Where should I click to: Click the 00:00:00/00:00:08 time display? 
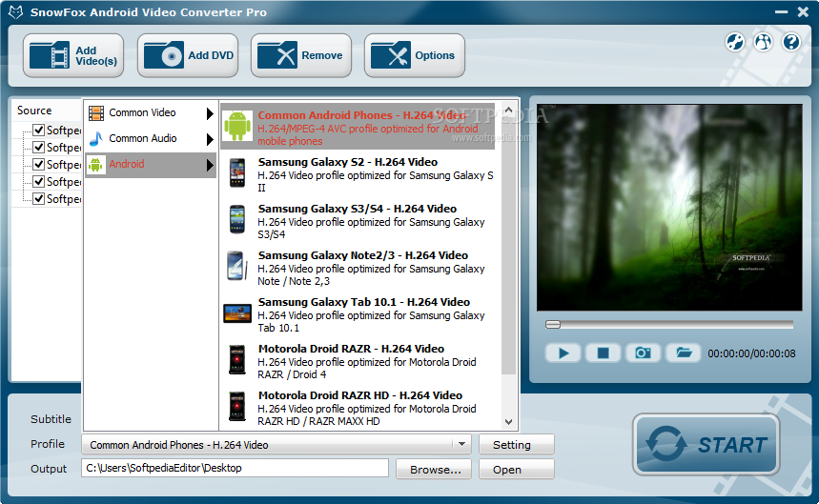coord(751,353)
